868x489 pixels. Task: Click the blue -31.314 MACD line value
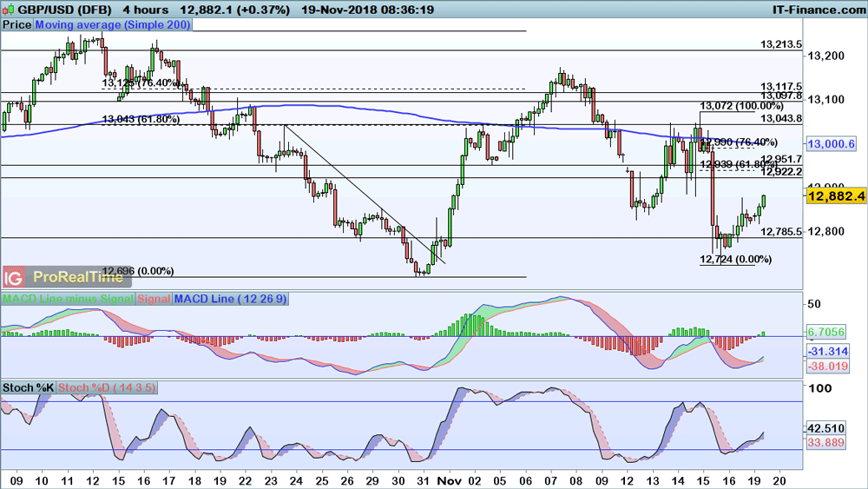827,351
